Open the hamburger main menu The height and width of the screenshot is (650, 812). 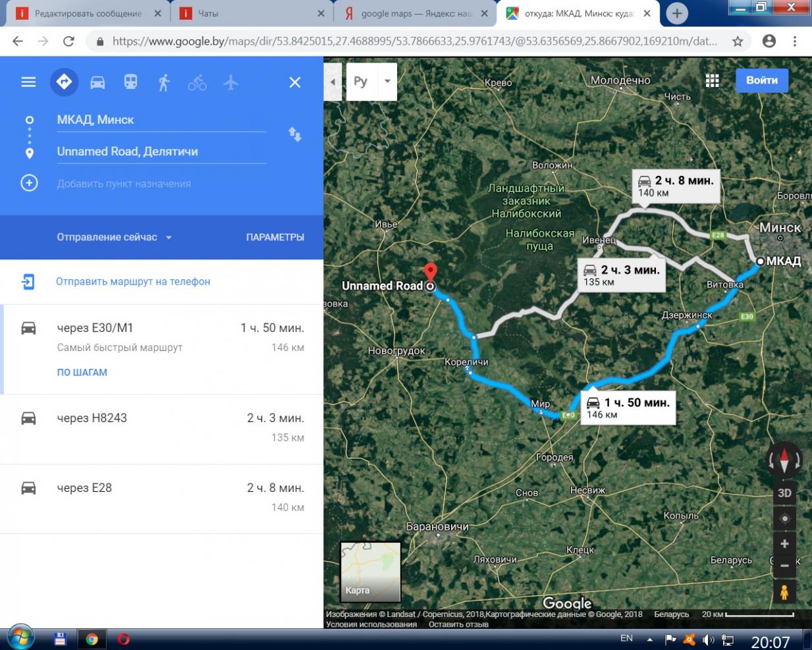[28, 82]
